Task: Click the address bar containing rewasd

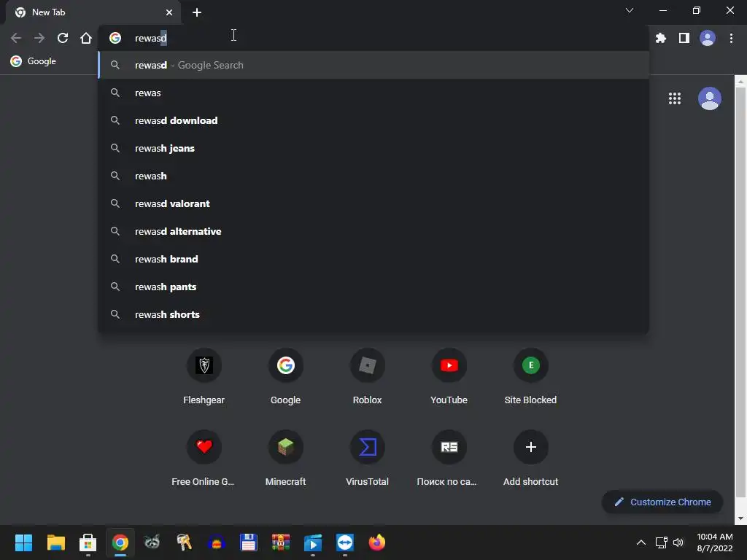Action: point(373,38)
